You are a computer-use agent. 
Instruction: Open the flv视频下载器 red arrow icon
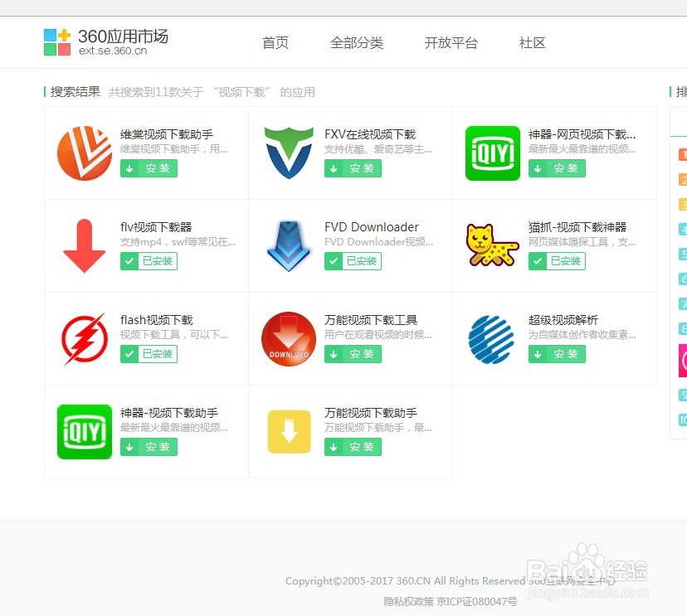(x=85, y=245)
